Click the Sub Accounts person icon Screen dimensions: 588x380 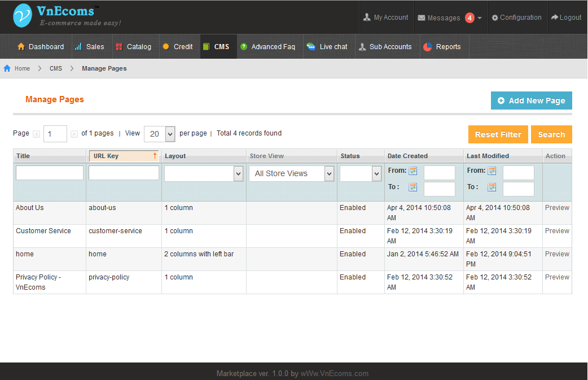point(362,46)
